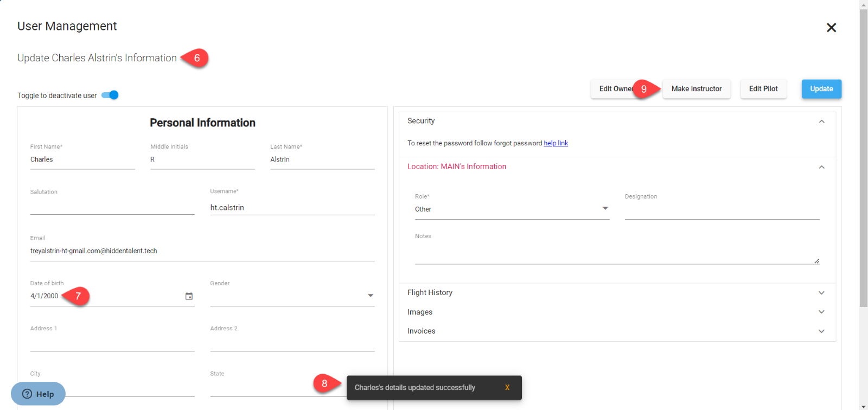Click the Email input field

(202, 251)
